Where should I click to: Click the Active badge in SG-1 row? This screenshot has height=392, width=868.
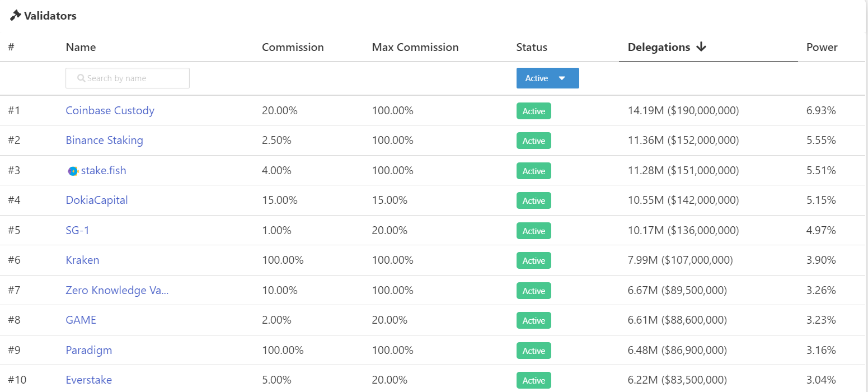pyautogui.click(x=534, y=231)
